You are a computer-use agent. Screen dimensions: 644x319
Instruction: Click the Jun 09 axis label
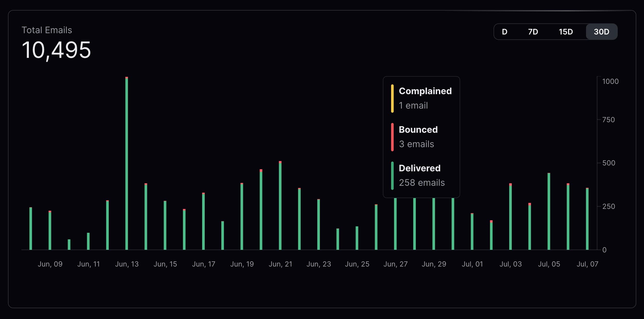(x=50, y=264)
